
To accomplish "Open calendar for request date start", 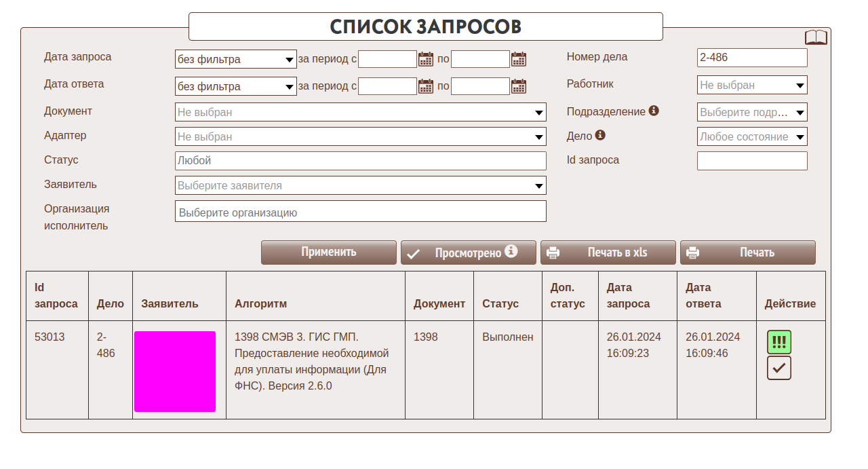I will [x=426, y=59].
